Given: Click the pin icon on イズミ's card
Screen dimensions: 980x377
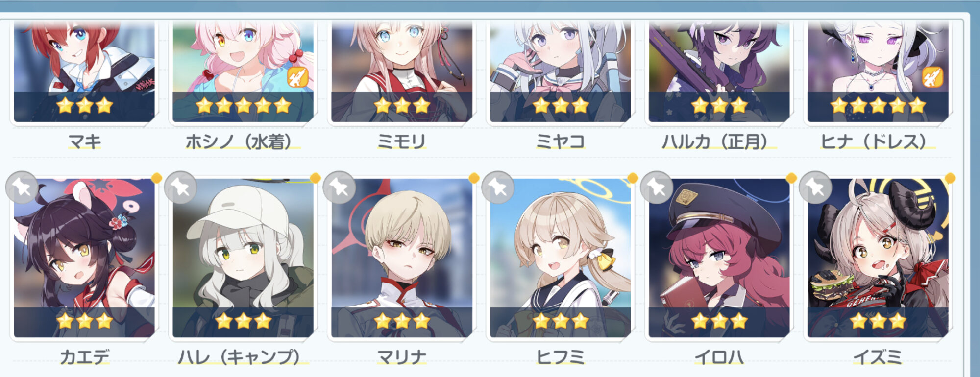Looking at the screenshot, I should 815,187.
